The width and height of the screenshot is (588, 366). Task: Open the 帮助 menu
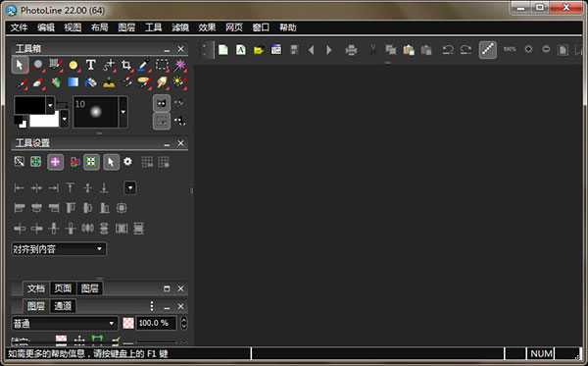click(x=287, y=27)
